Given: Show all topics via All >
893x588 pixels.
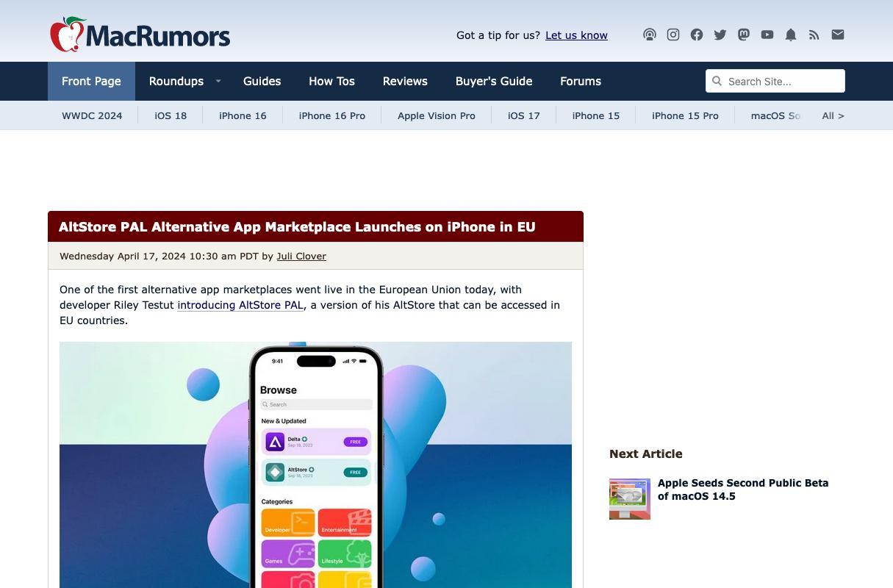Looking at the screenshot, I should pyautogui.click(x=833, y=115).
